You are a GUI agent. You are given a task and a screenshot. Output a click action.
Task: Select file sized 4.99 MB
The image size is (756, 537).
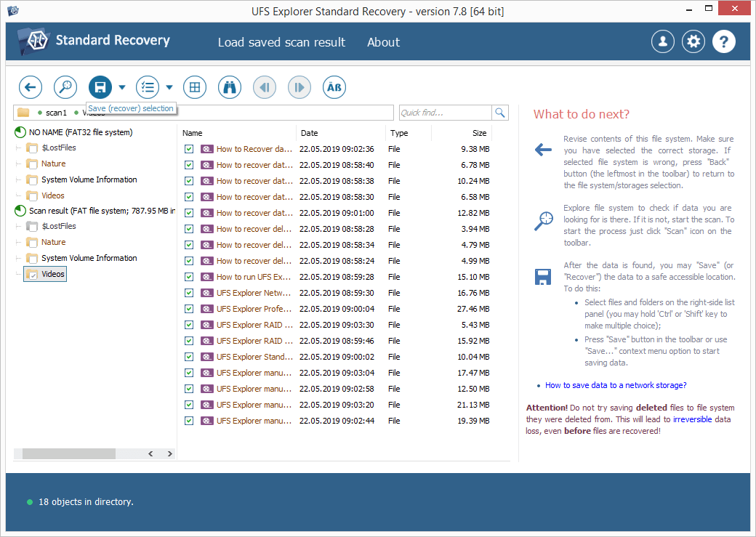(x=337, y=261)
